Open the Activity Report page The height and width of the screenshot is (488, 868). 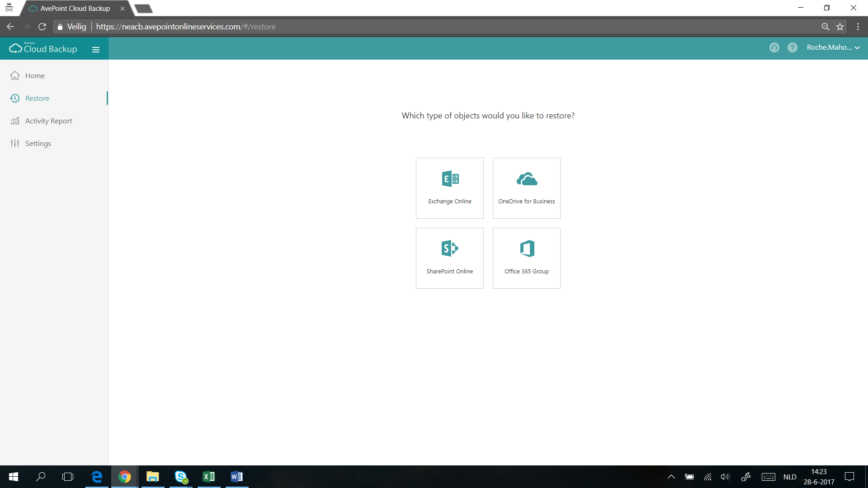[54, 121]
